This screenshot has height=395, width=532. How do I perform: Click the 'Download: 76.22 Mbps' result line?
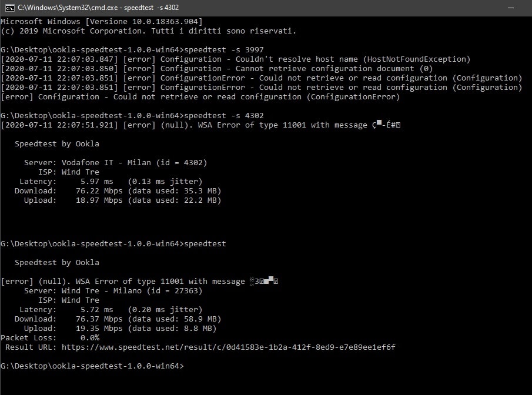pyautogui.click(x=118, y=190)
